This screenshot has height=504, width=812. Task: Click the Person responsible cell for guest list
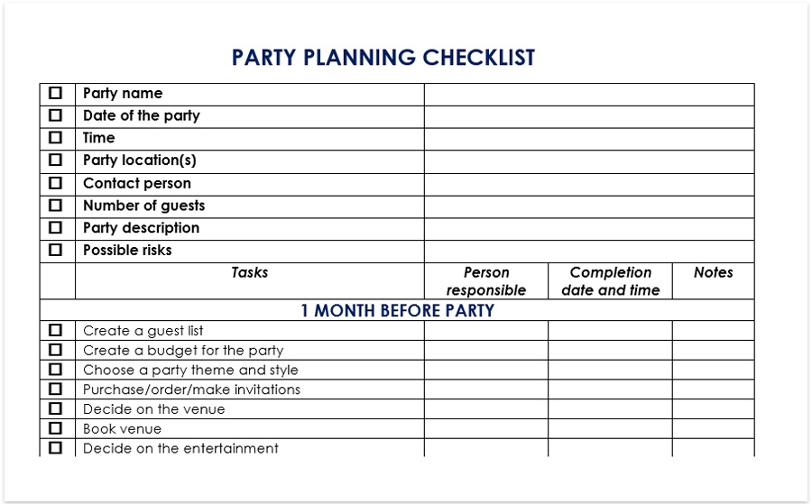(485, 331)
